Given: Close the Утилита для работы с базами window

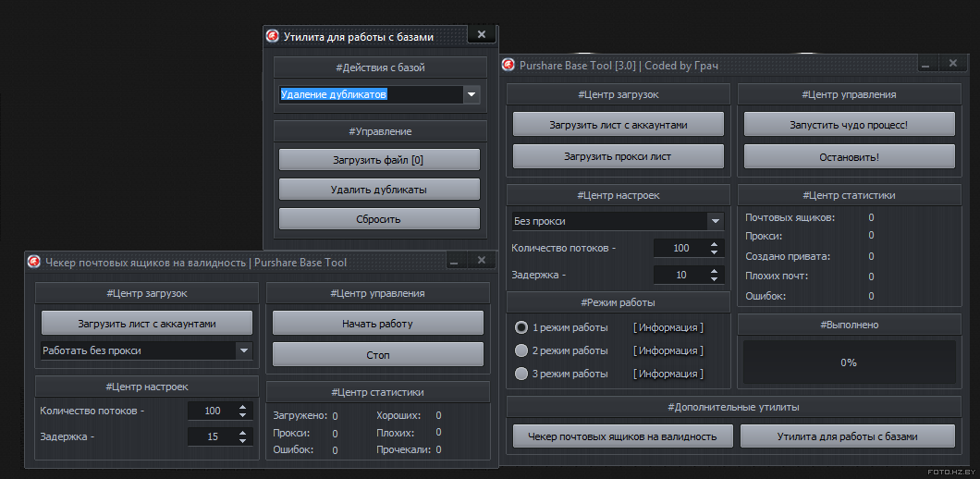Looking at the screenshot, I should pyautogui.click(x=482, y=35).
